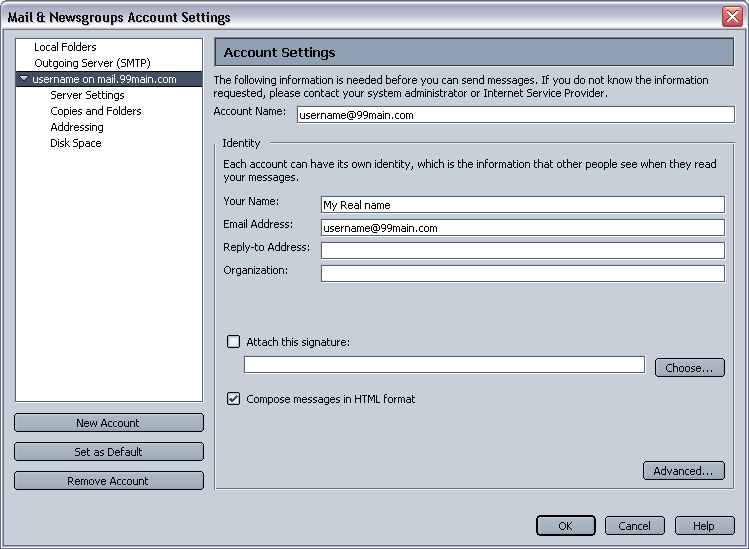Collapse the username on mail.99main.com tree node

click(23, 79)
